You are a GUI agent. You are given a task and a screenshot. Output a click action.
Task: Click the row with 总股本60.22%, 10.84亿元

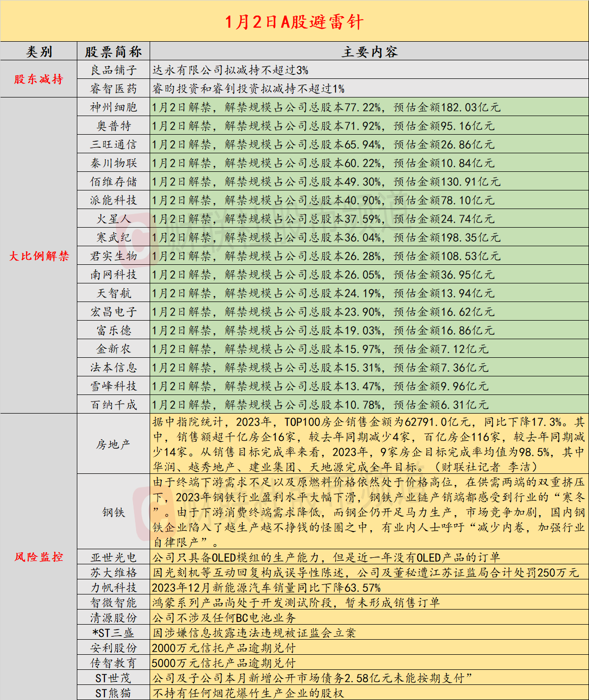coord(369,163)
